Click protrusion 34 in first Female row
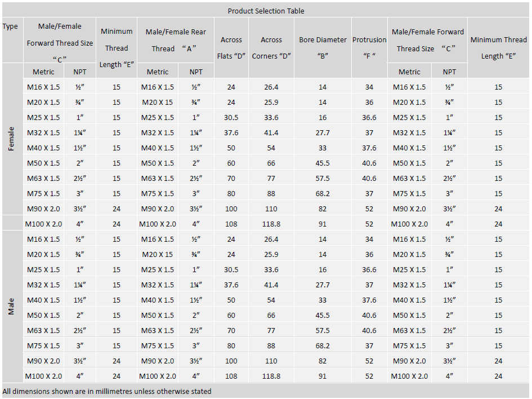The height and width of the screenshot is (399, 532). pyautogui.click(x=369, y=87)
